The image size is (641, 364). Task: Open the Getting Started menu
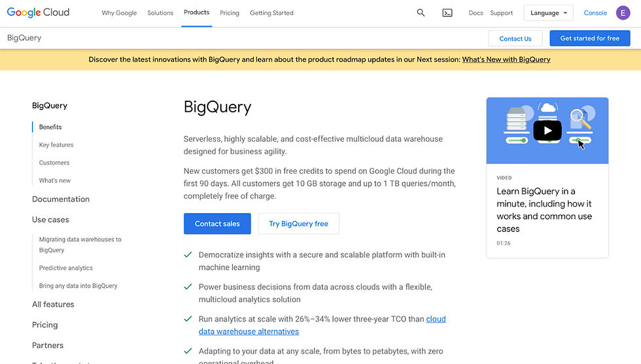(x=271, y=12)
